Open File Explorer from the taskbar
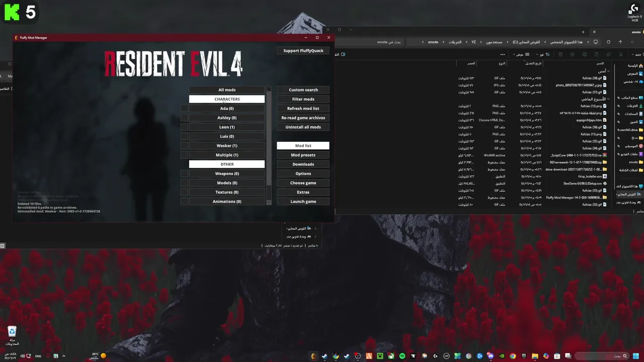This screenshot has width=644, height=362. tap(535, 356)
